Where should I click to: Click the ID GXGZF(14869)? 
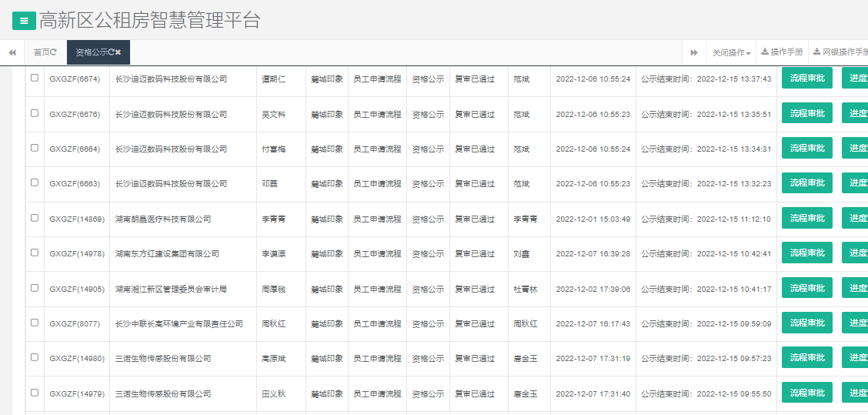[x=77, y=219]
